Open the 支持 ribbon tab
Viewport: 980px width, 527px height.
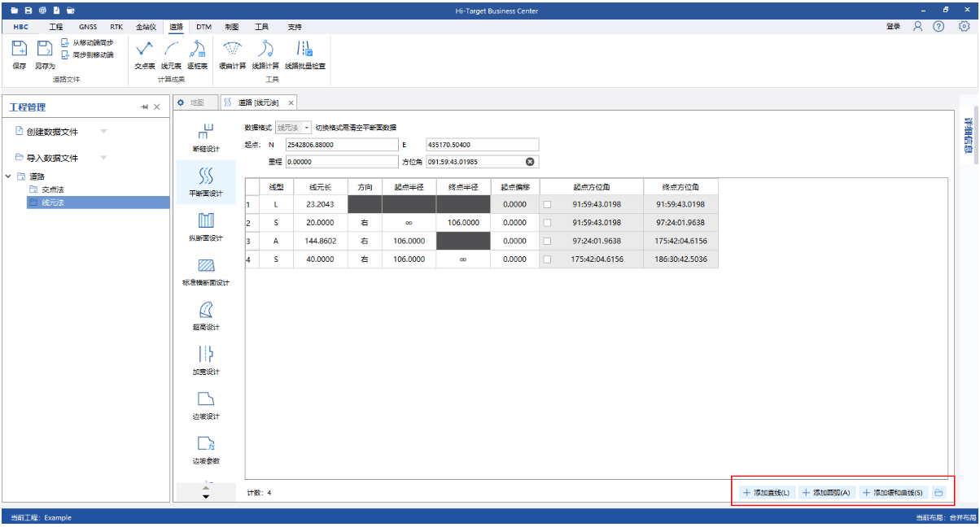(294, 27)
